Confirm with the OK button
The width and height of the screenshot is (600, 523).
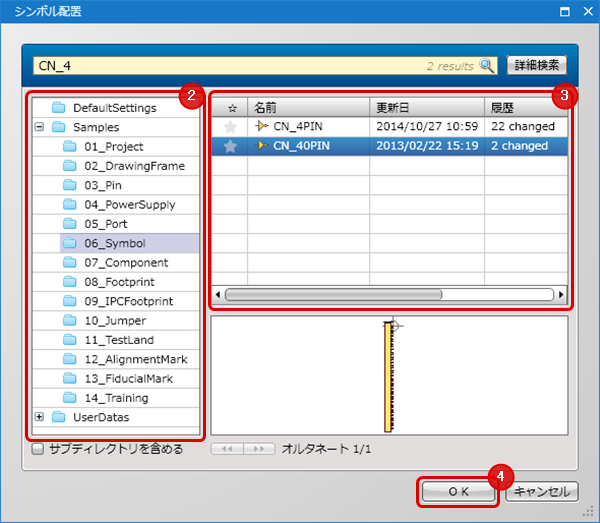pyautogui.click(x=458, y=492)
